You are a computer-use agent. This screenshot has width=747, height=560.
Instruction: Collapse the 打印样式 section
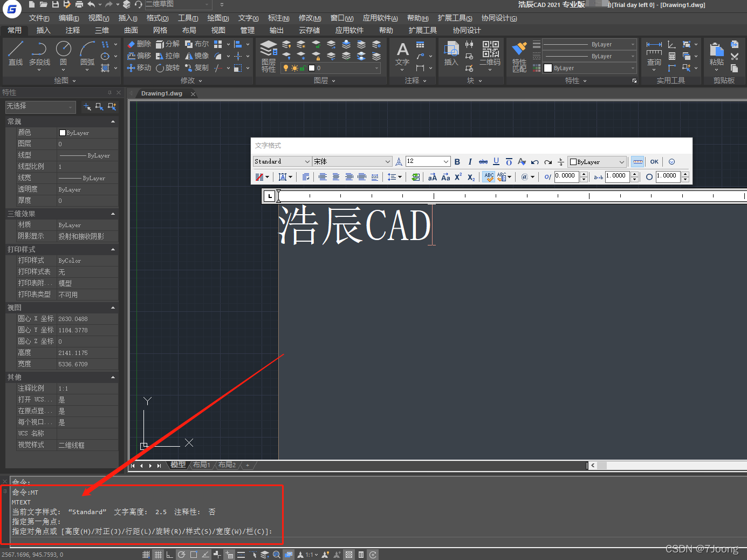coord(113,249)
